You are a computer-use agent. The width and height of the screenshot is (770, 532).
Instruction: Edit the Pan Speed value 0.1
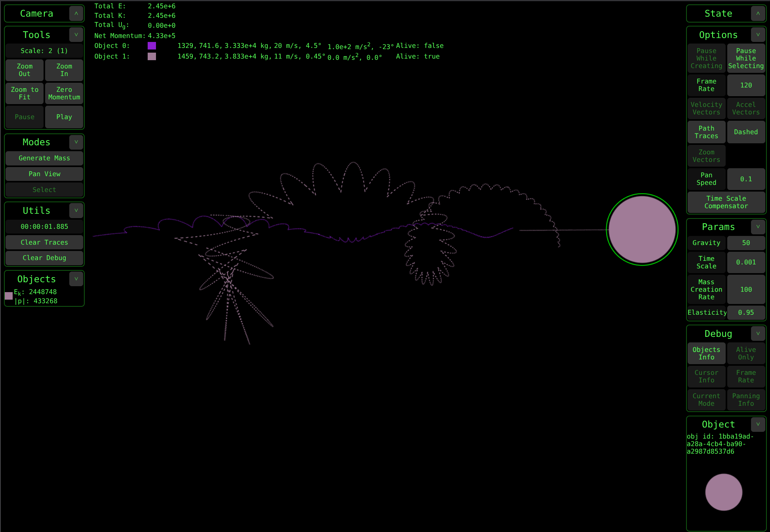pyautogui.click(x=746, y=179)
